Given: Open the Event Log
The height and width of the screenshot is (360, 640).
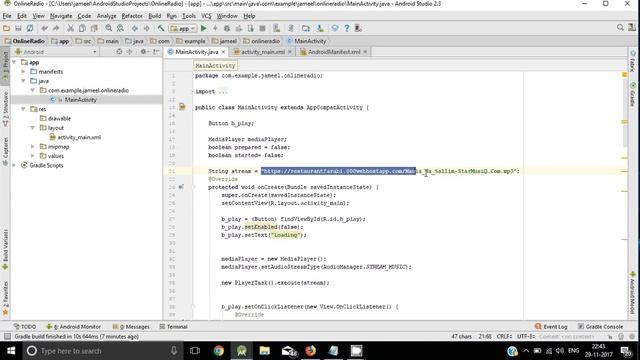Looking at the screenshot, I should 551,327.
